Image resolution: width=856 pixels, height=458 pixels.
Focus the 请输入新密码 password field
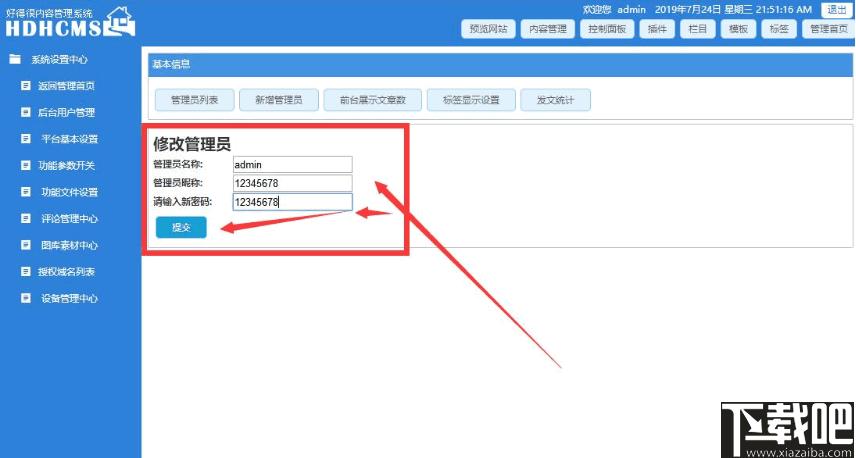pos(292,202)
